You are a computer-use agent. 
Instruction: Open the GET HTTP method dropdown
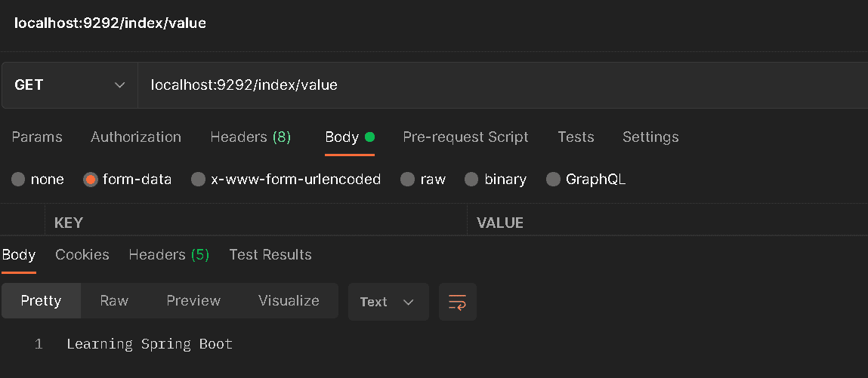(x=70, y=85)
